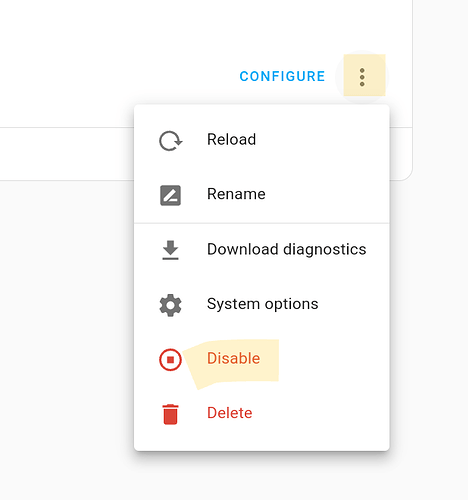Choose the highlighted Disable option
Viewport: 468px width, 500px height.
click(x=262, y=359)
